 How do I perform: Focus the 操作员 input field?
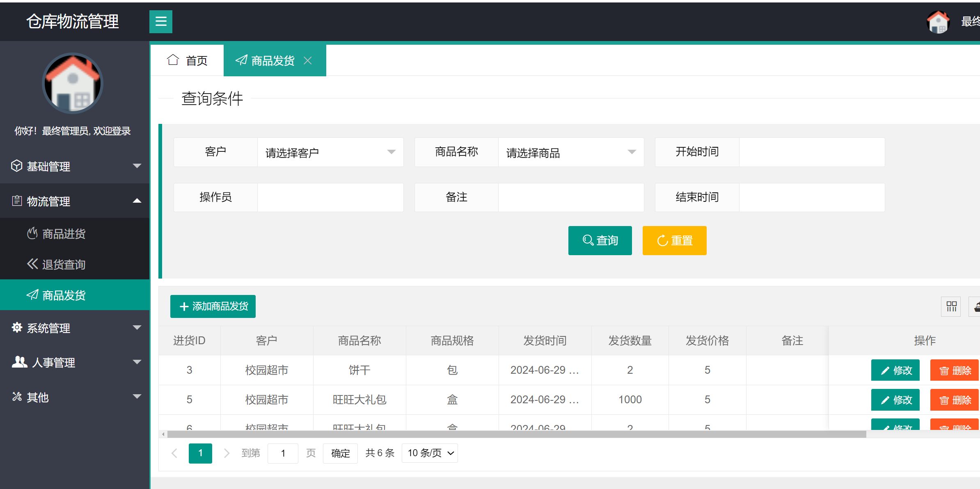pos(330,197)
